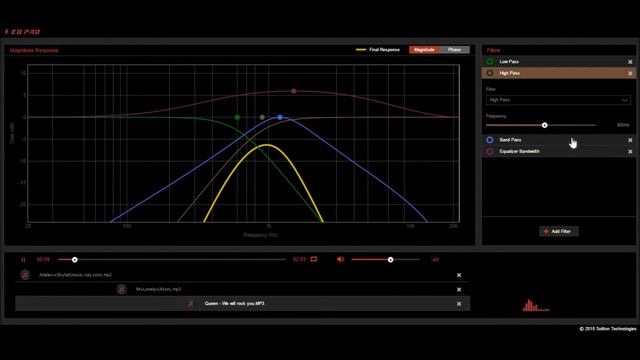Click the High Pass frequency slider handle
This screenshot has width=640, height=360.
coord(544,125)
